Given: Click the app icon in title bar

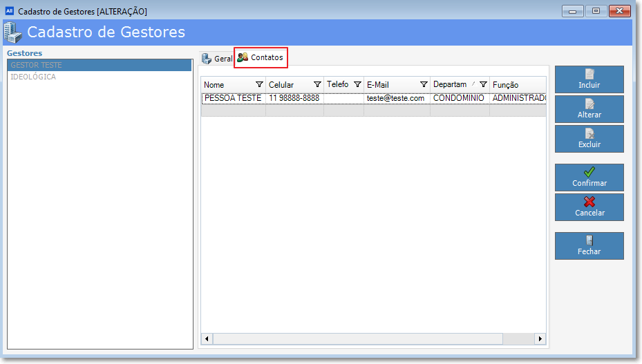Looking at the screenshot, I should (9, 11).
